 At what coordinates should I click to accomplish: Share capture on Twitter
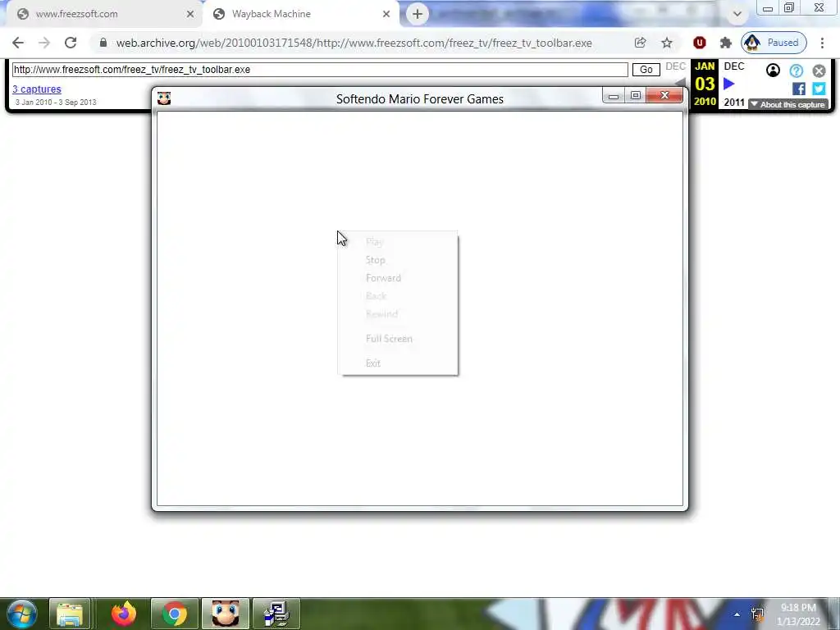819,89
